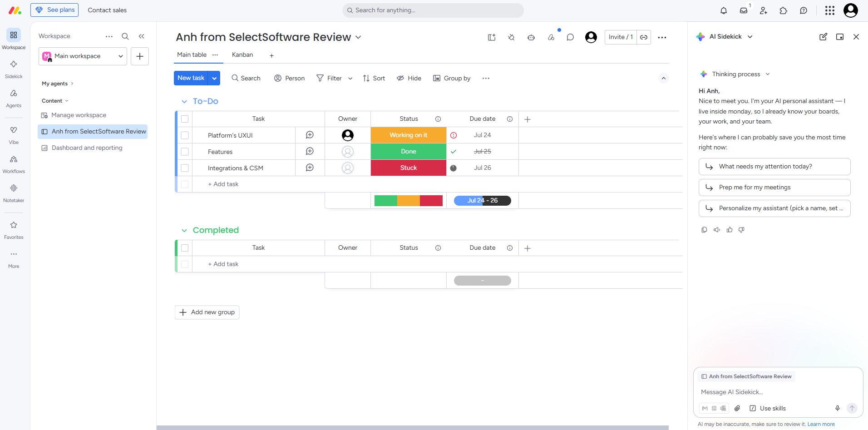Click the microphone icon in Sidekick
Viewport: 868px width, 430px height.
pyautogui.click(x=838, y=408)
